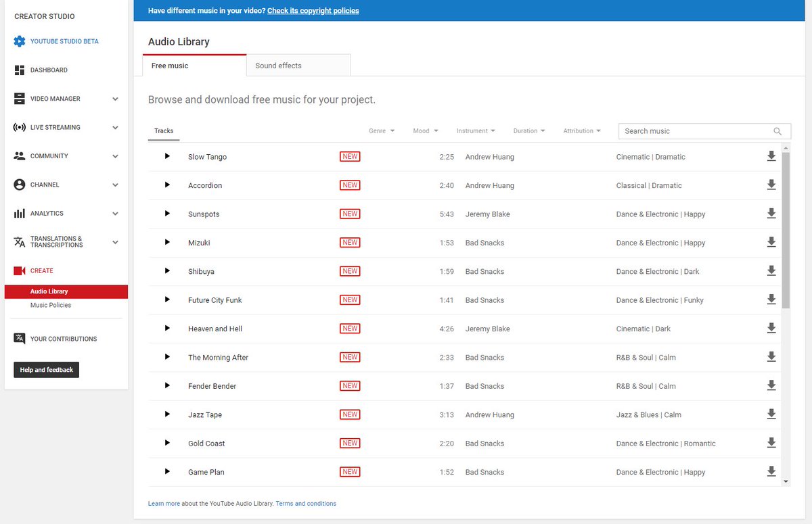Download The Morning After track
812x524 pixels.
pos(771,357)
